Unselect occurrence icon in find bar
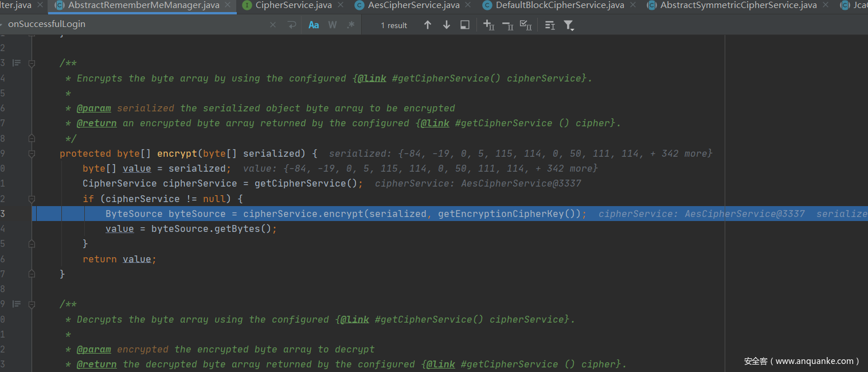 [507, 25]
